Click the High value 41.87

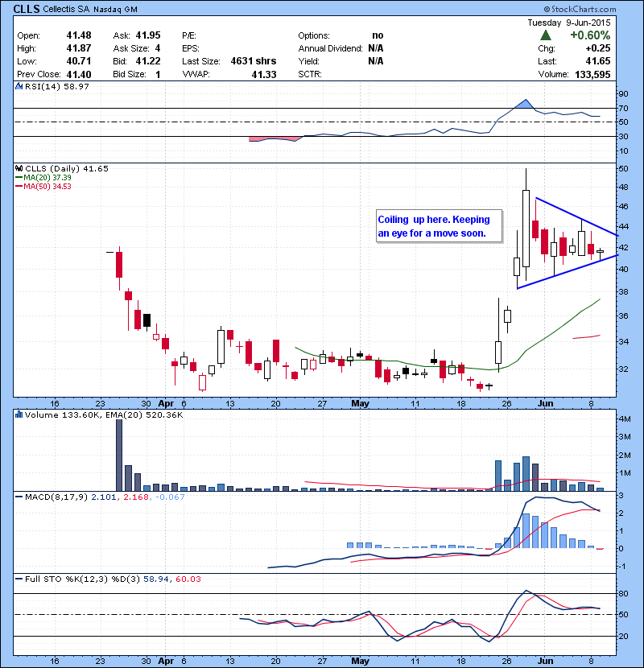point(79,48)
